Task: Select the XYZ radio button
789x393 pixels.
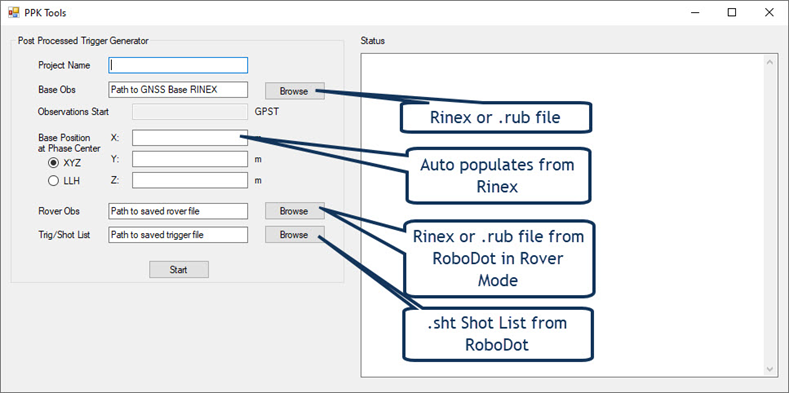Action: (53, 163)
